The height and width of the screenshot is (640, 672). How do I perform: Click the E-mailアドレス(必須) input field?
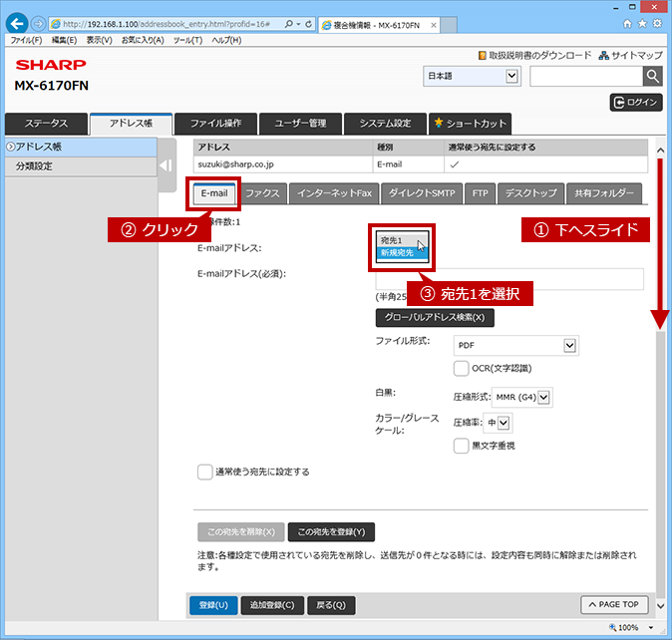click(x=509, y=279)
